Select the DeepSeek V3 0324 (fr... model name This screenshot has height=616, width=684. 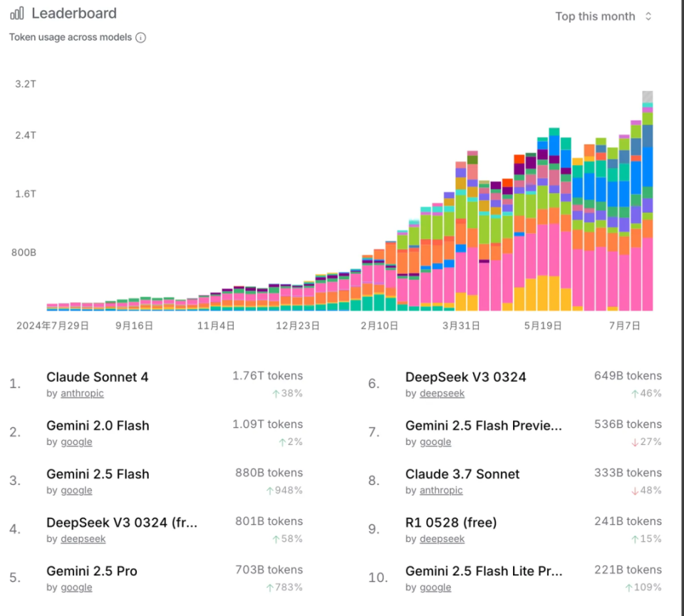pos(122,522)
